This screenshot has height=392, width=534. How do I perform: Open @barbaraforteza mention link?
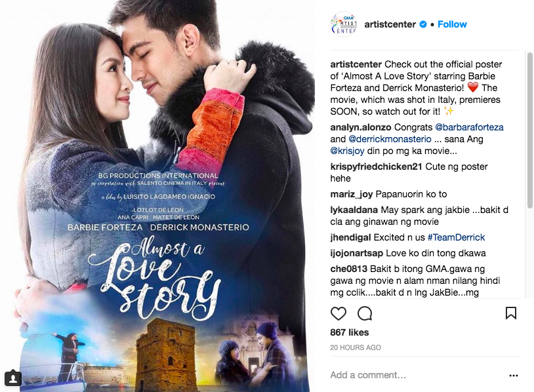click(x=469, y=127)
